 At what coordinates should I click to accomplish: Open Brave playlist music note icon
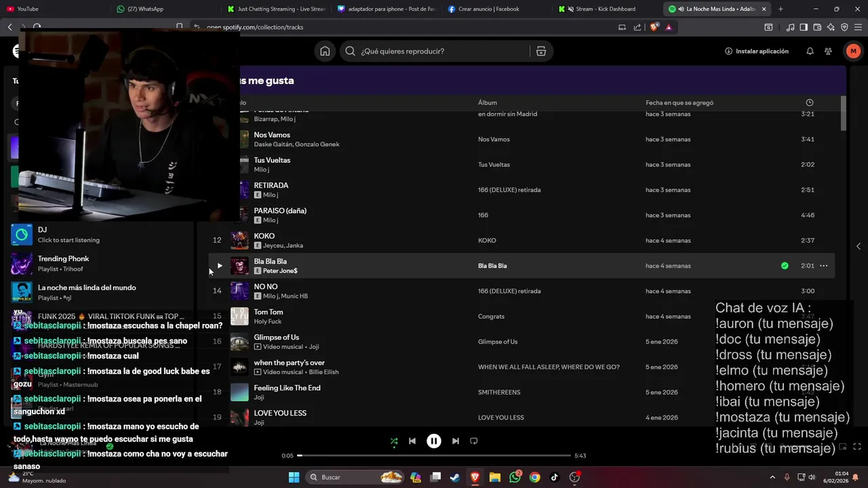tap(790, 27)
